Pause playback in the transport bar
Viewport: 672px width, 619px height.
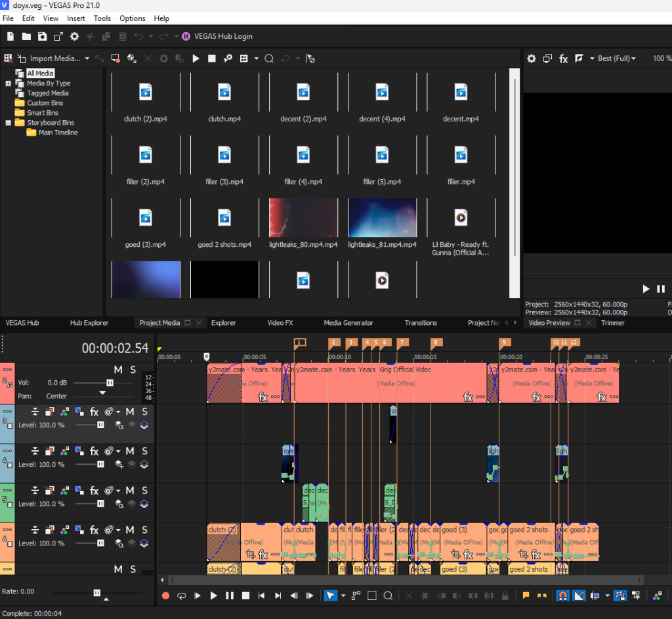tap(230, 595)
